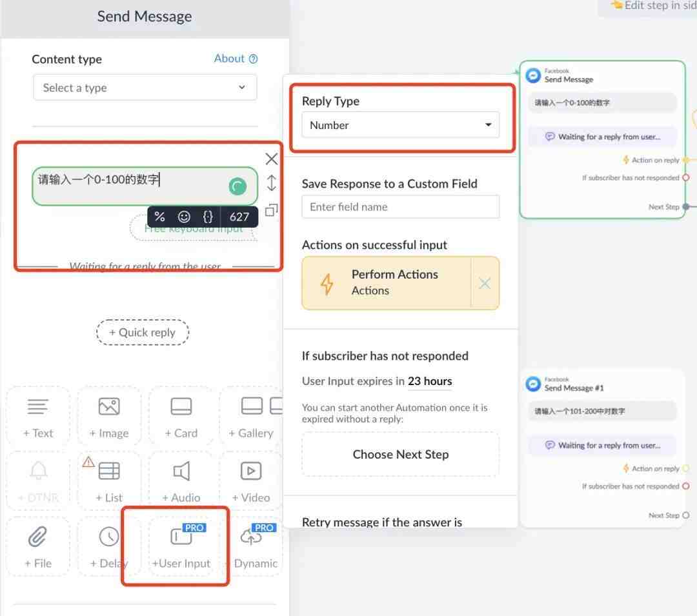Click Action on reply connector of Send Message
This screenshot has height=616, width=697.
point(686,160)
